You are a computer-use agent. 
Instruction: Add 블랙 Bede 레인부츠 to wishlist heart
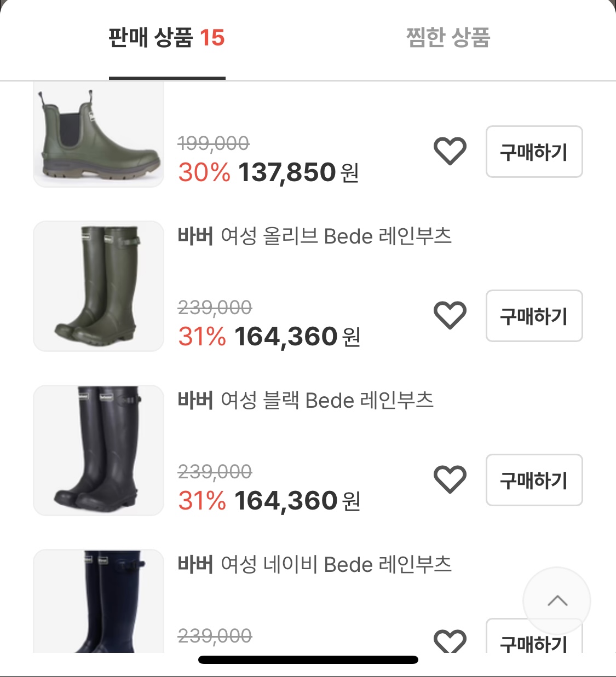pyautogui.click(x=450, y=479)
